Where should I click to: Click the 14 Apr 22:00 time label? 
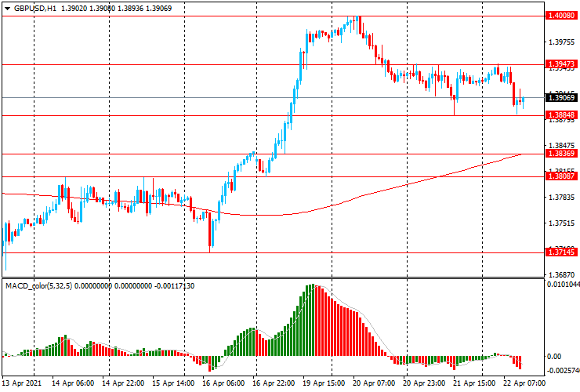point(123,383)
